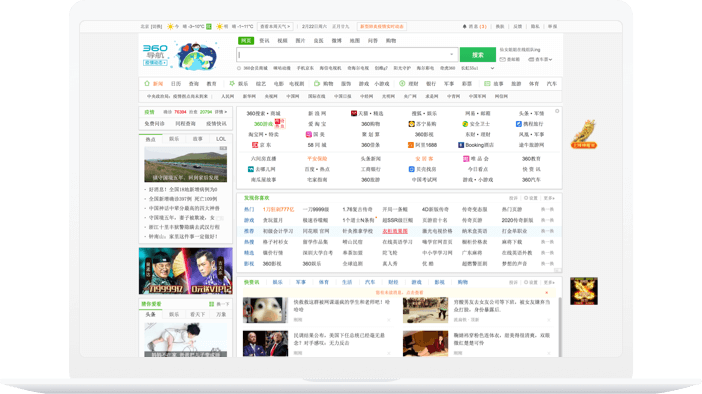The width and height of the screenshot is (702, 394).
Task: Click inside the main search input field
Action: coord(347,55)
